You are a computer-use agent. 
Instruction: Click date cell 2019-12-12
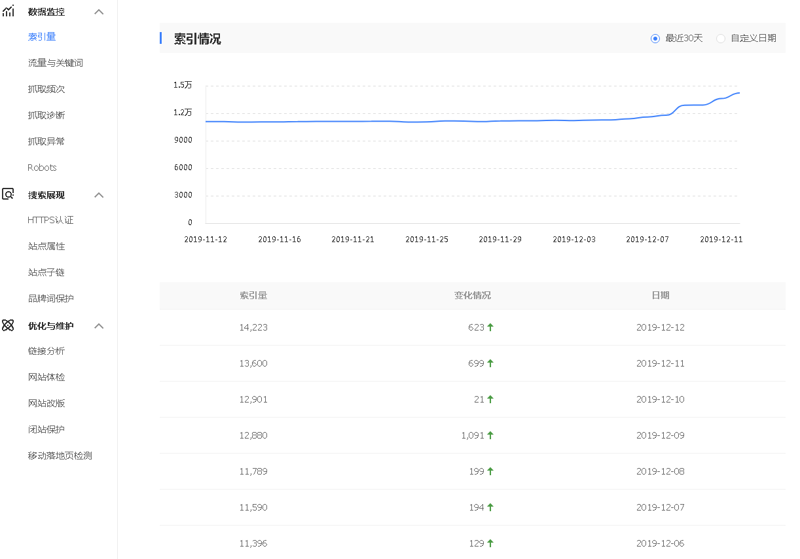[660, 327]
